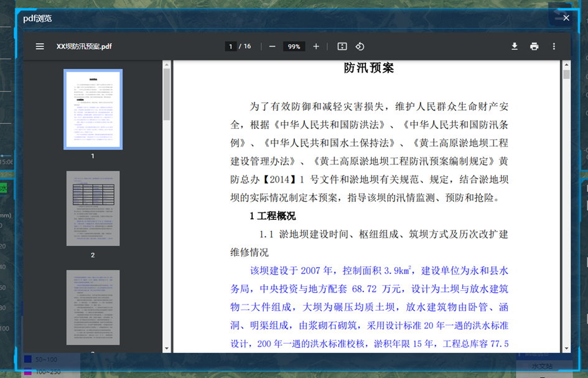This screenshot has height=378, width=588.
Task: Click the 50~100 legend label
Action: click(47, 359)
